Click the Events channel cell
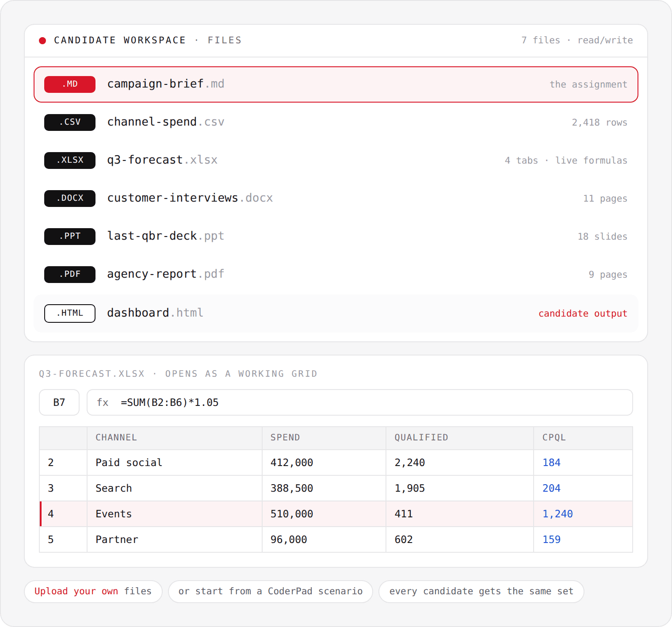Viewport: 672px width, 627px height. point(175,514)
